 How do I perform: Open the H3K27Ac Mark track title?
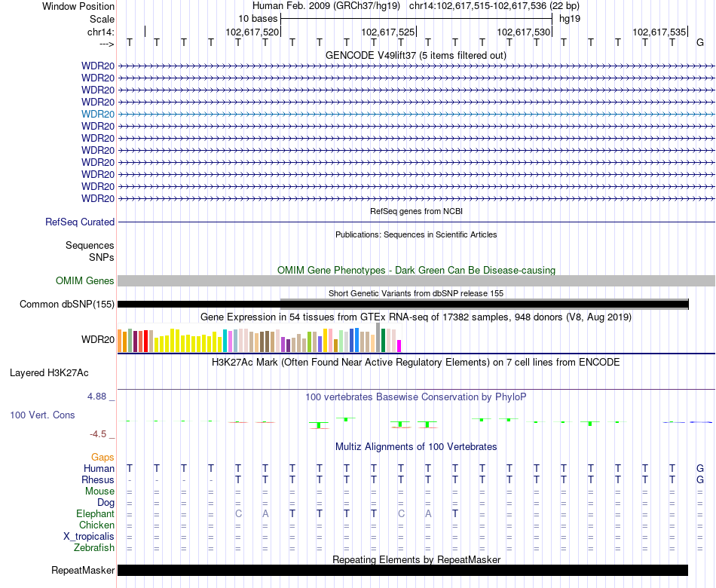[416, 363]
